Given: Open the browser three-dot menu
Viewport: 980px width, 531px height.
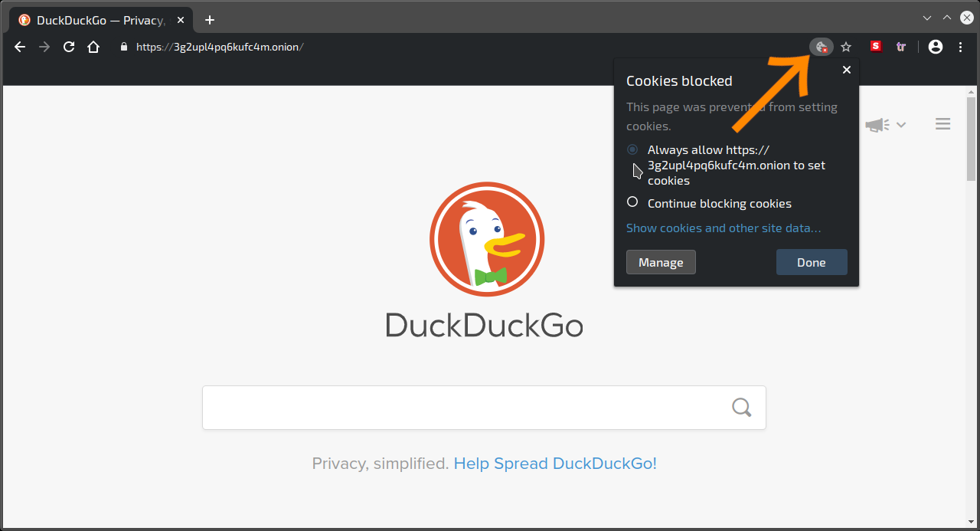Looking at the screenshot, I should pos(961,47).
